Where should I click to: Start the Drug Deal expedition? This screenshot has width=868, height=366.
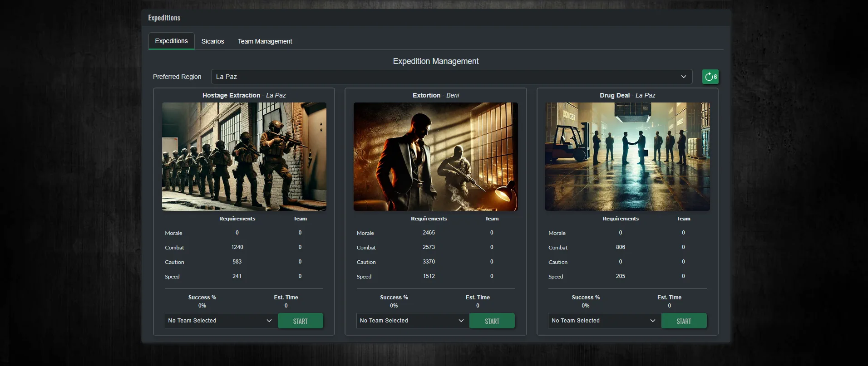click(x=684, y=321)
